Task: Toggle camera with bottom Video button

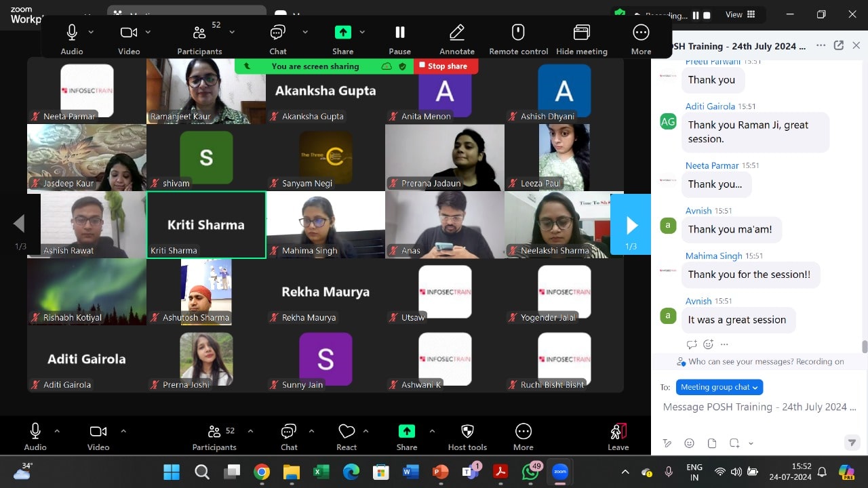Action: (98, 431)
